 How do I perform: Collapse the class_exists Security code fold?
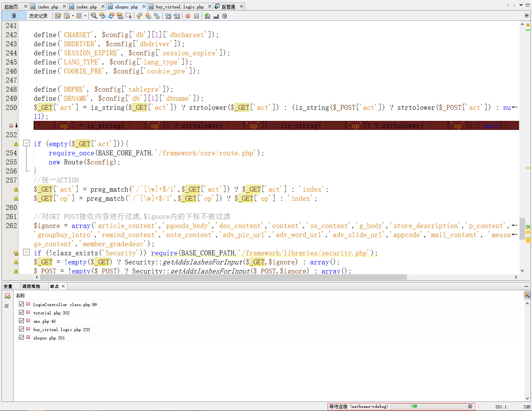(x=26, y=252)
